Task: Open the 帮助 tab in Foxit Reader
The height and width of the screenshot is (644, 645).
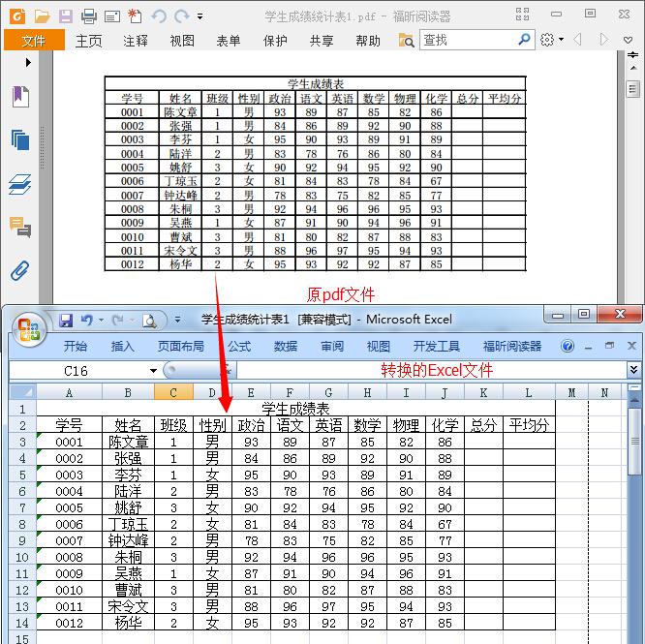Action: [368, 41]
